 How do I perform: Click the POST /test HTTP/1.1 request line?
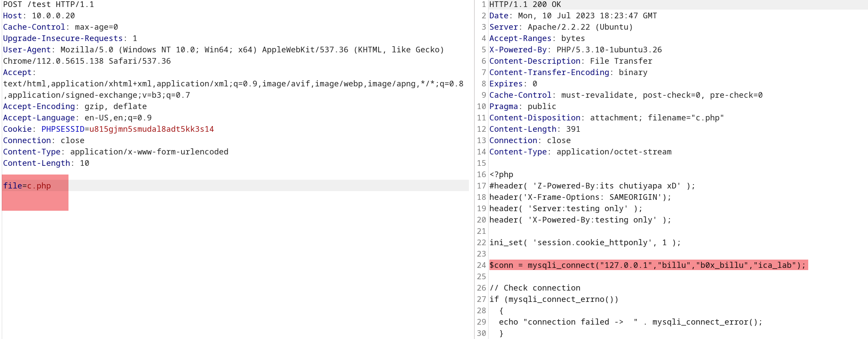48,4
